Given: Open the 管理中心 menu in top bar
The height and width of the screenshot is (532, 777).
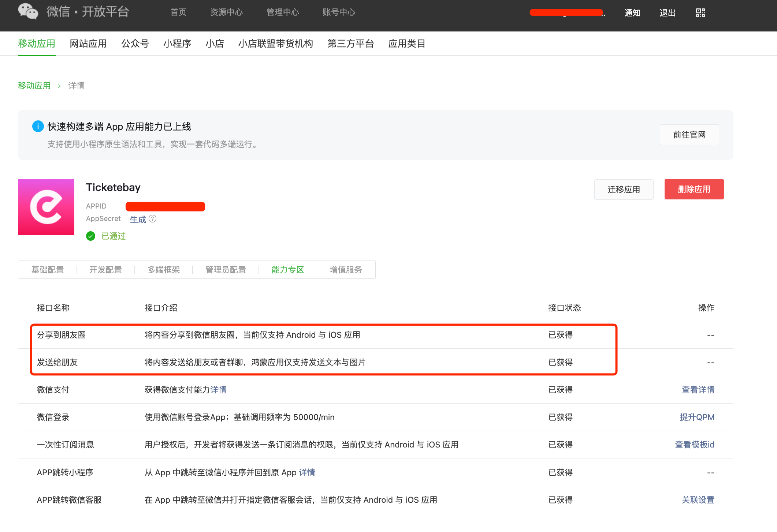Looking at the screenshot, I should point(282,12).
